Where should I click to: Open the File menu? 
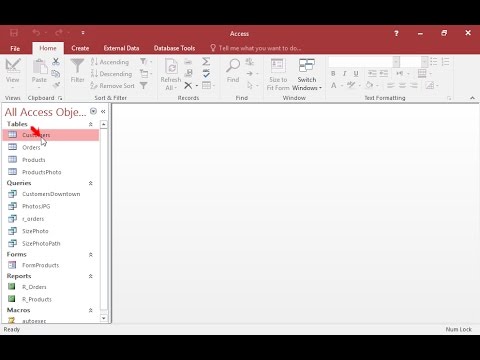[x=15, y=48]
